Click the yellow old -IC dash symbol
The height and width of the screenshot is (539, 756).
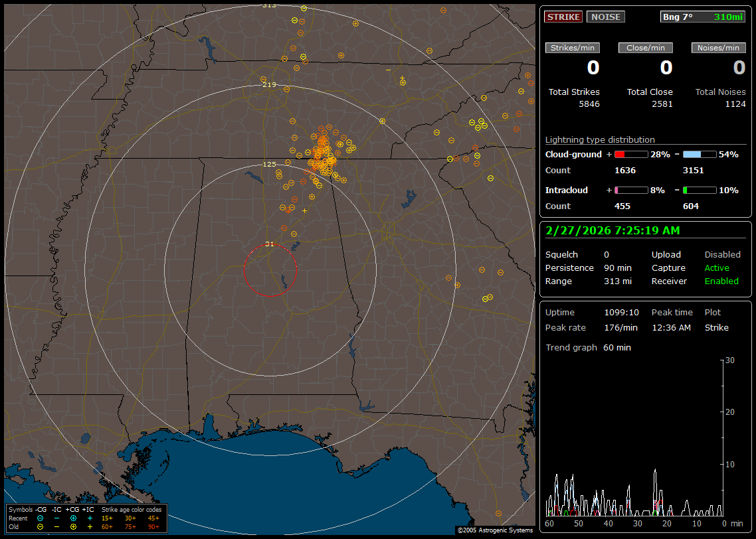click(56, 526)
